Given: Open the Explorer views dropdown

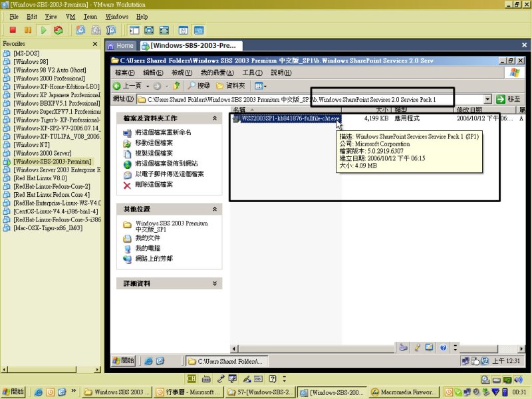Looking at the screenshot, I should tap(260, 86).
